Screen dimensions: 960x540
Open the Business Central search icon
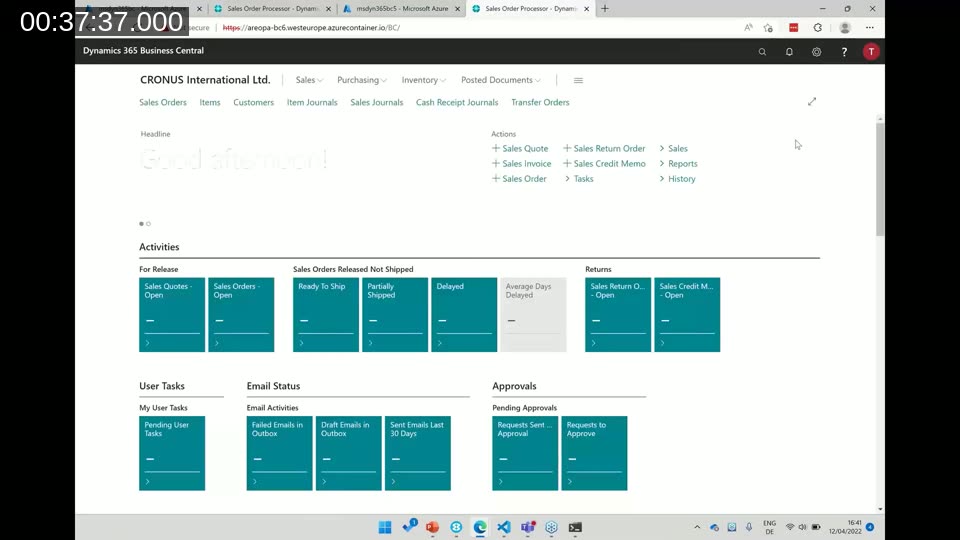[x=762, y=52]
